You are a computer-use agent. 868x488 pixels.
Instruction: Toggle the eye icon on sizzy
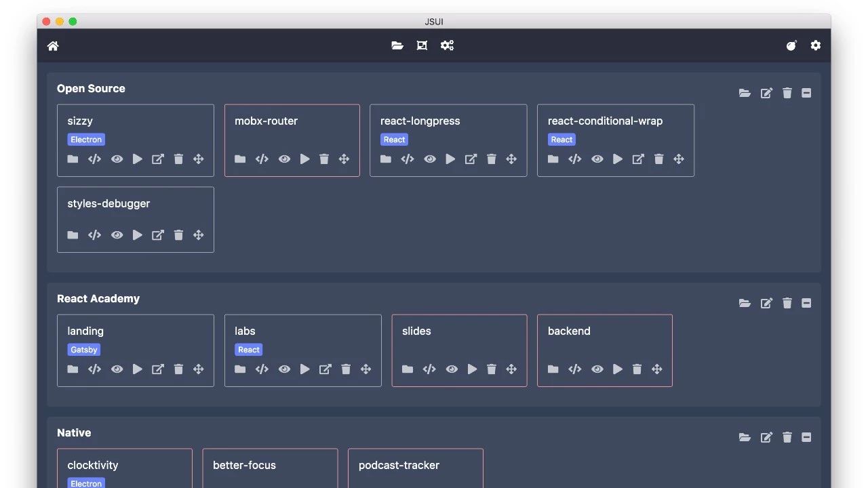(x=117, y=159)
